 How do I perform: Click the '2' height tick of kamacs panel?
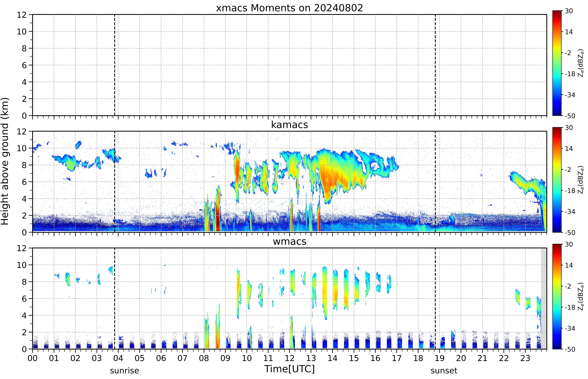point(24,216)
